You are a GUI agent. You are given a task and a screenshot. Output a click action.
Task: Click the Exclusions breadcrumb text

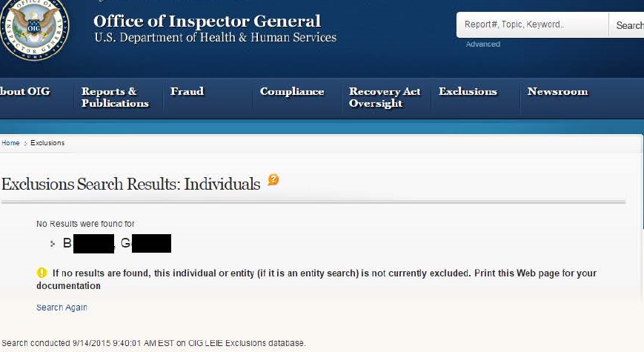[47, 143]
